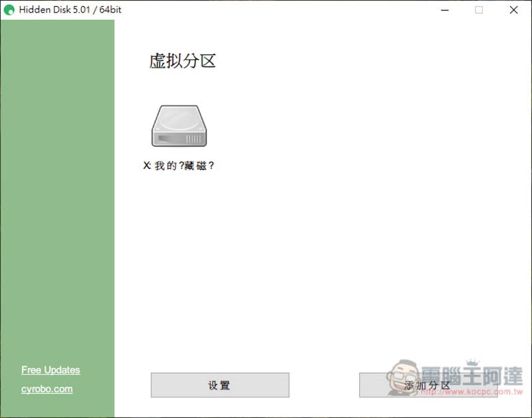Click the greyed-out maximize window button

coord(479,10)
